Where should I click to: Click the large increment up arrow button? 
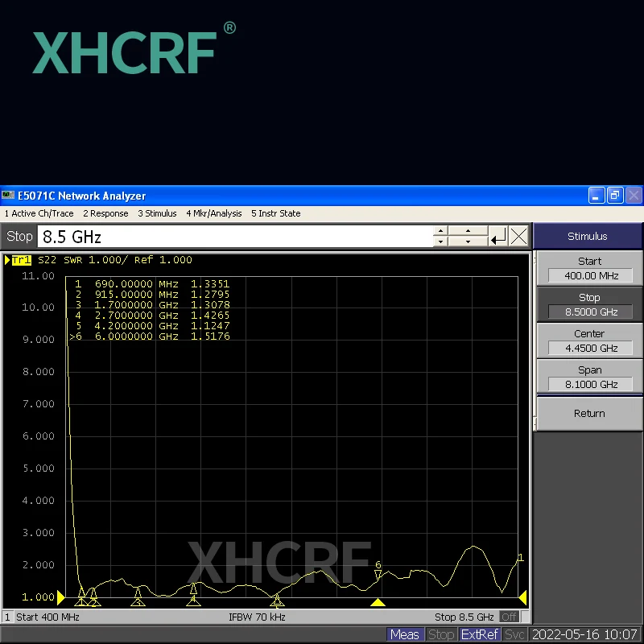pyautogui.click(x=468, y=231)
